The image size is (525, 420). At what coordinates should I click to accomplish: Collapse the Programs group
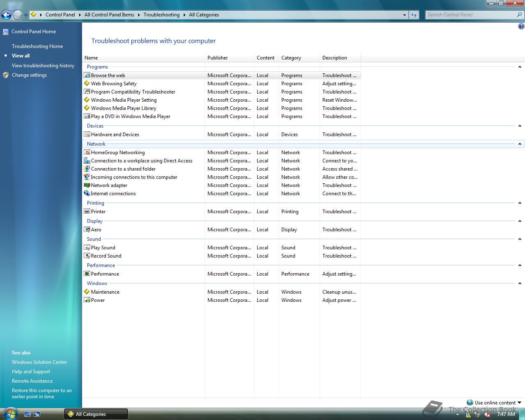[520, 67]
